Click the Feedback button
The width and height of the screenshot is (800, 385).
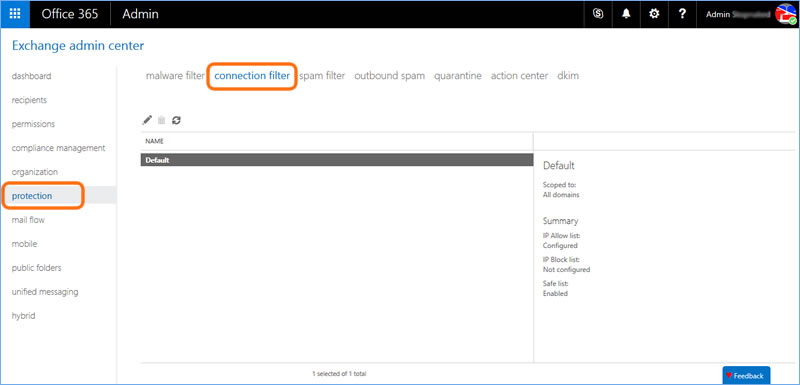[x=746, y=376]
